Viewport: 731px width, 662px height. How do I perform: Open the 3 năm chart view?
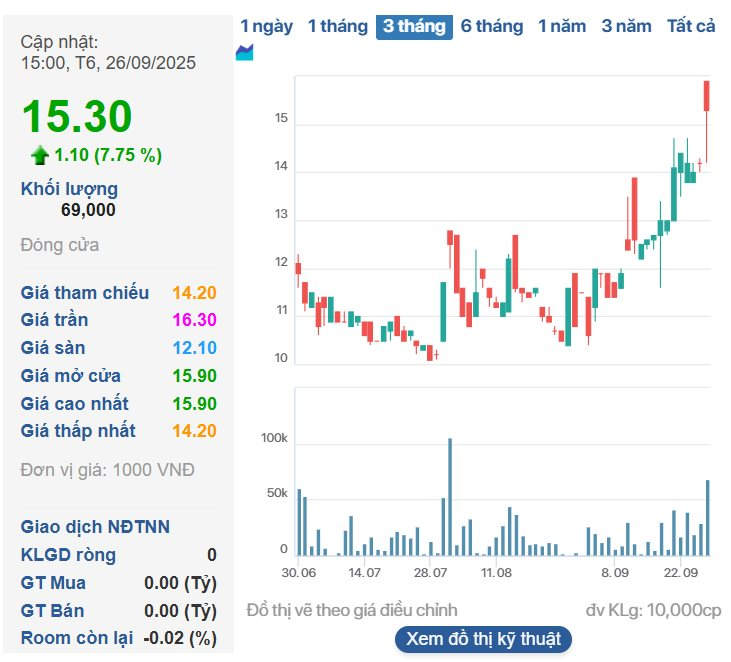626,26
